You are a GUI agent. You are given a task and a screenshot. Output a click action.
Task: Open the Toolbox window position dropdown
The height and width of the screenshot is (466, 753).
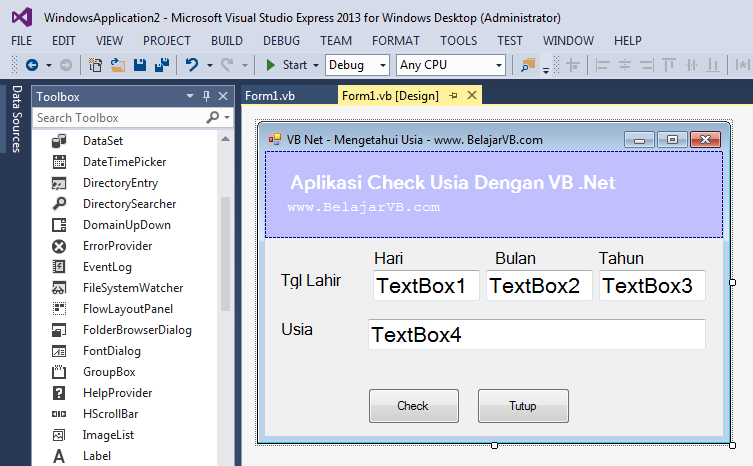(x=190, y=96)
